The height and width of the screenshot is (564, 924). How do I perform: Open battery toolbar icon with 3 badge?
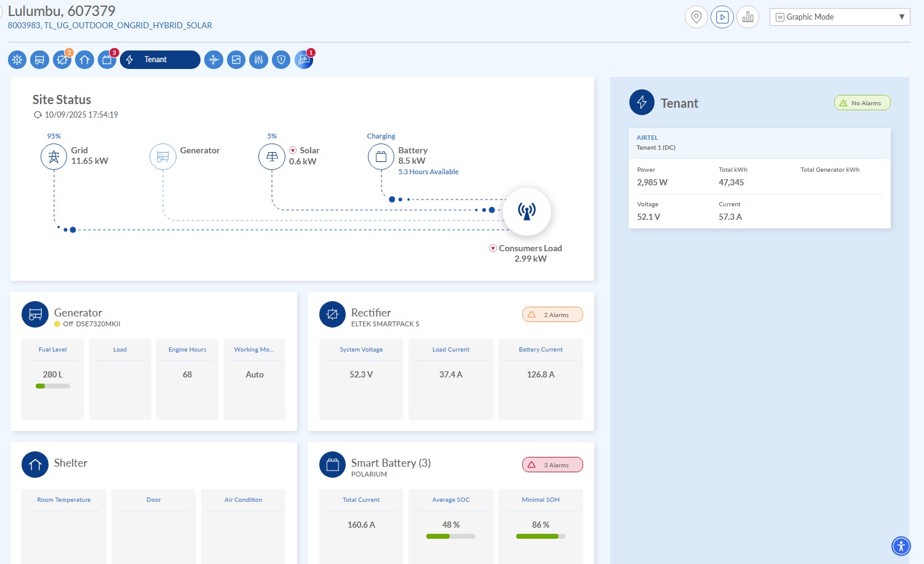click(107, 60)
